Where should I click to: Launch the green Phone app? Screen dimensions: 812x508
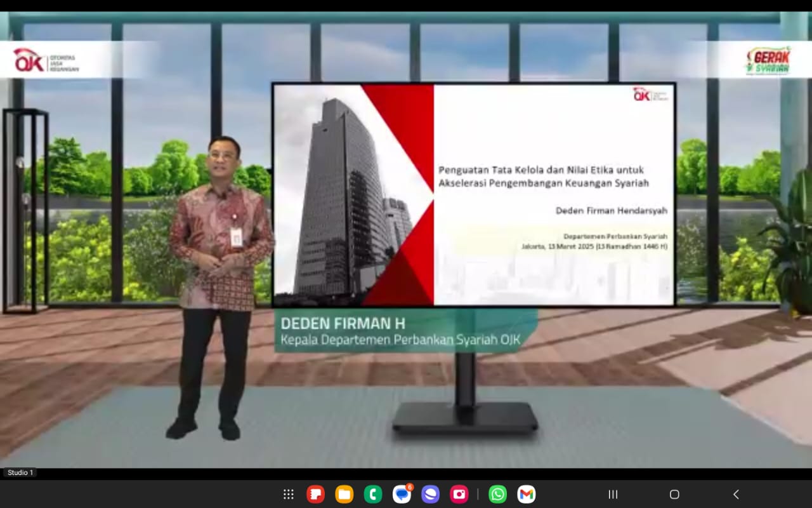click(x=373, y=494)
